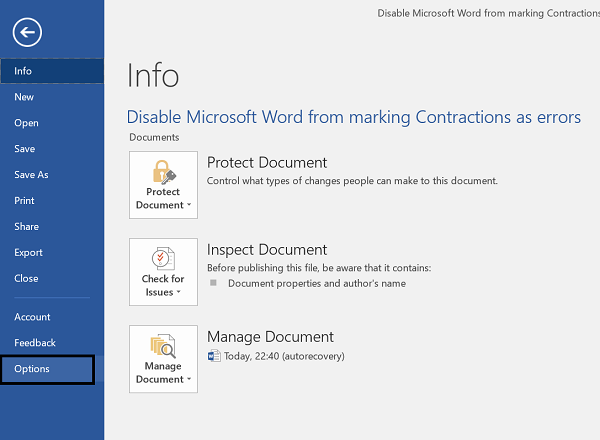This screenshot has height=440, width=600.
Task: Select the Info menu item
Action: [x=52, y=71]
